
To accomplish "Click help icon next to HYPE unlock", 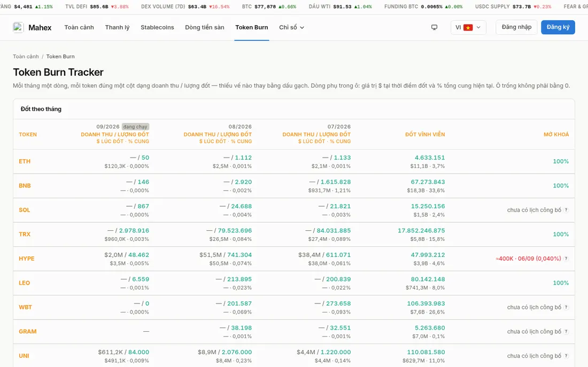I will 566,259.
